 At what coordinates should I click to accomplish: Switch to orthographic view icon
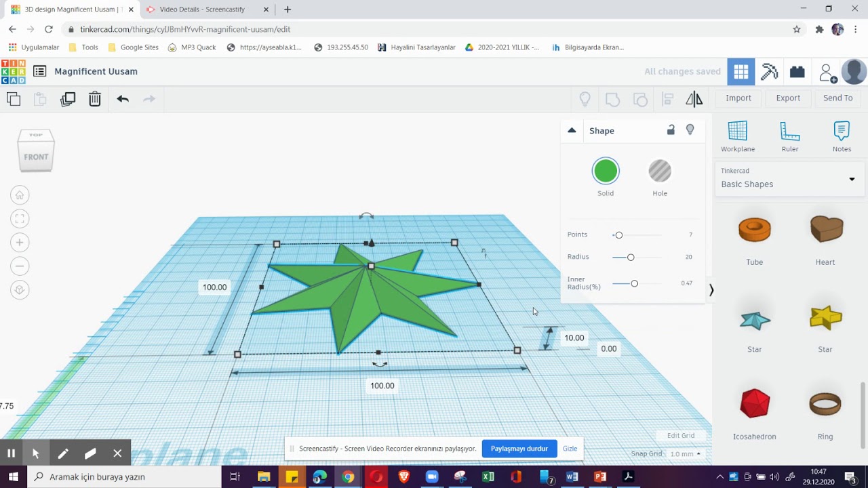(x=20, y=290)
